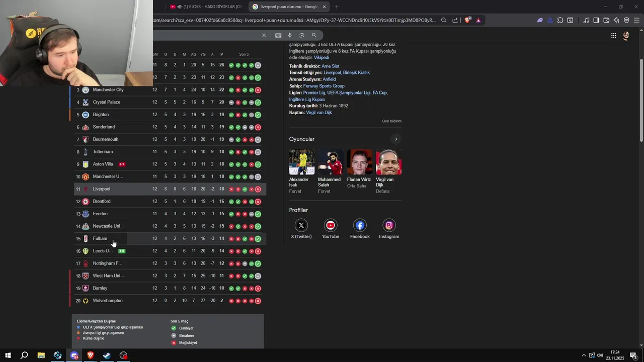Open the Fenway Sports Group link
The height and width of the screenshot is (362, 644).
tap(324, 86)
